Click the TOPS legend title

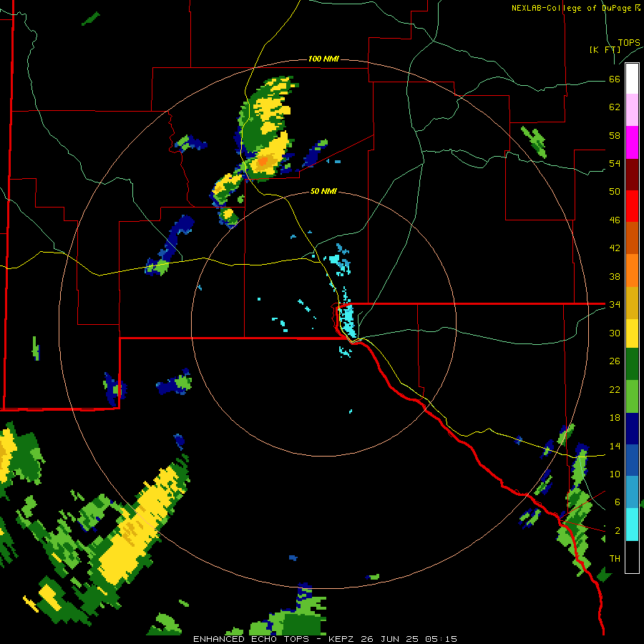(629, 43)
